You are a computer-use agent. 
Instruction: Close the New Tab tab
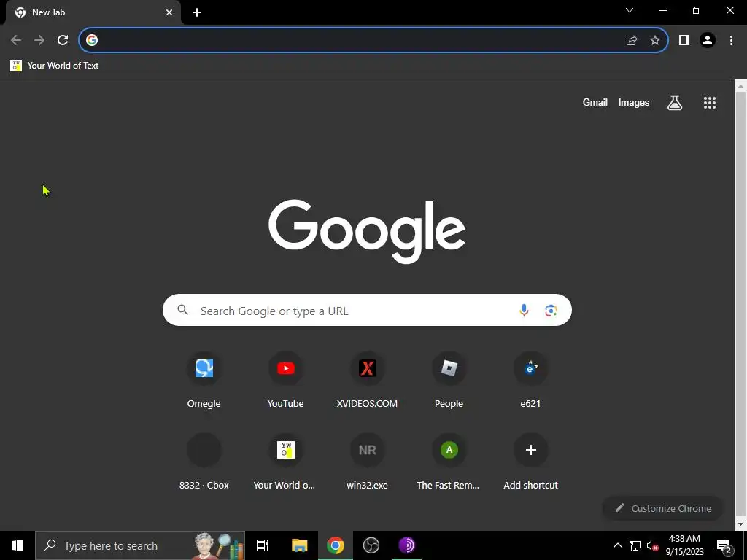pyautogui.click(x=169, y=12)
